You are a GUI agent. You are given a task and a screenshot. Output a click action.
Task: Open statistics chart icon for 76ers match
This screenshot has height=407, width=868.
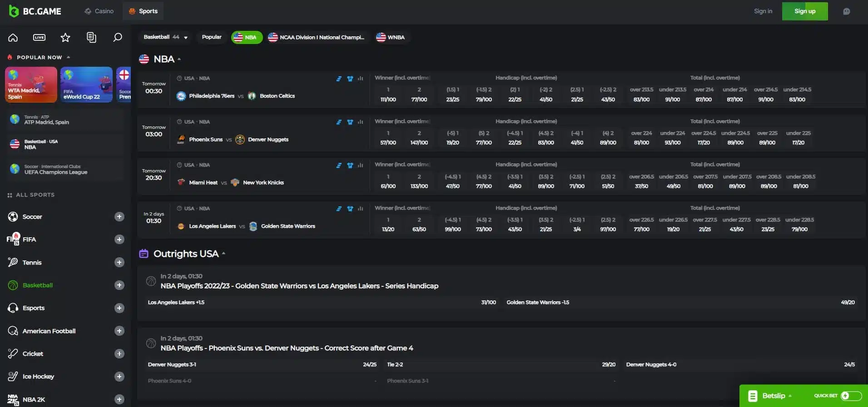click(x=360, y=78)
